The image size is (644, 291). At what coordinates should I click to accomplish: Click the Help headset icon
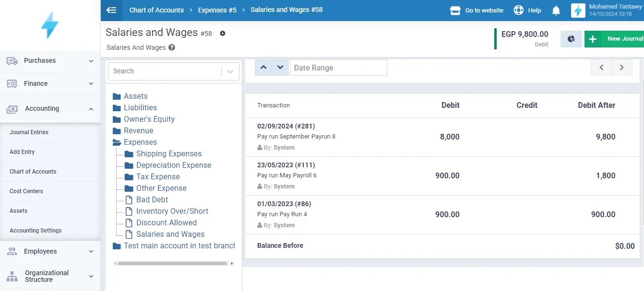518,10
